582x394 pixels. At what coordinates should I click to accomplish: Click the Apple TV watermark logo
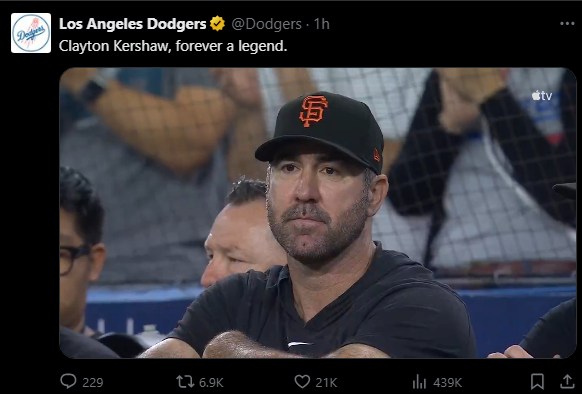[542, 96]
